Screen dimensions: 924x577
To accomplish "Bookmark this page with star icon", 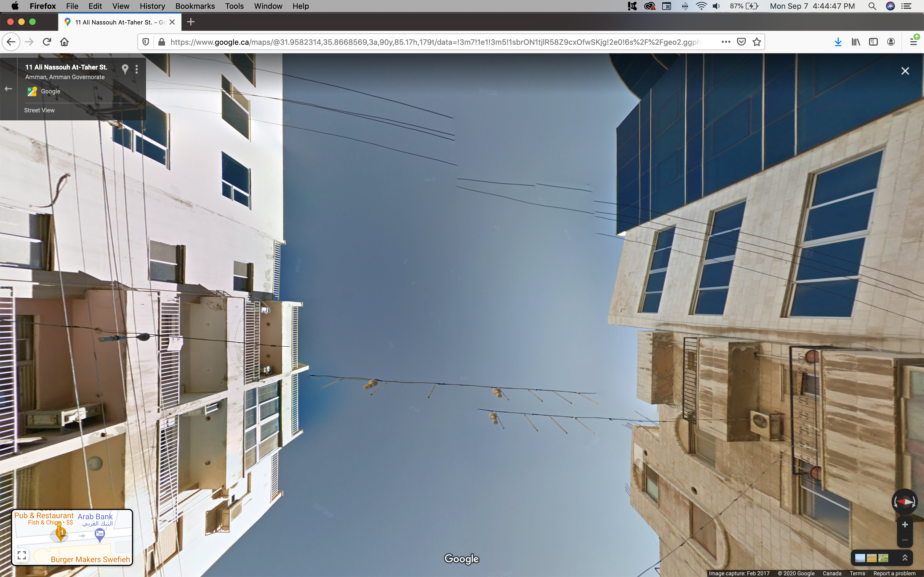I will [757, 42].
